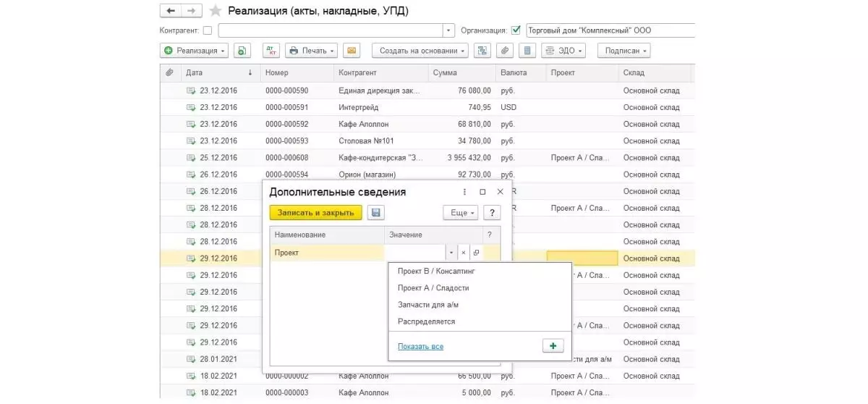Click the document icon of row 28.01.2021

tap(191, 359)
